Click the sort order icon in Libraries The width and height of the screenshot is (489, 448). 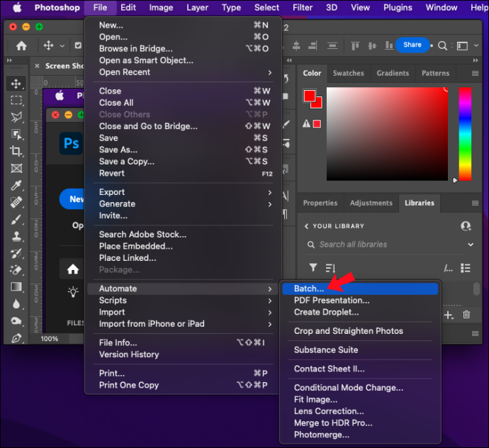pos(330,268)
